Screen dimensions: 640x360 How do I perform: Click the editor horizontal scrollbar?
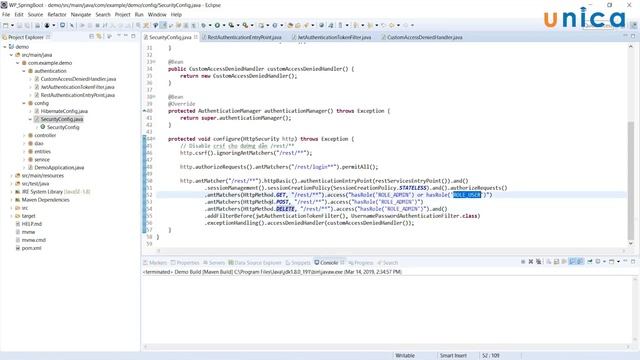392,250
